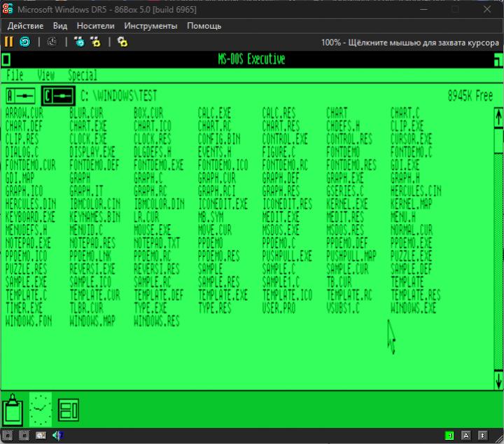Select the file USER.PRO
This screenshot has height=444, width=504.
pos(279,308)
